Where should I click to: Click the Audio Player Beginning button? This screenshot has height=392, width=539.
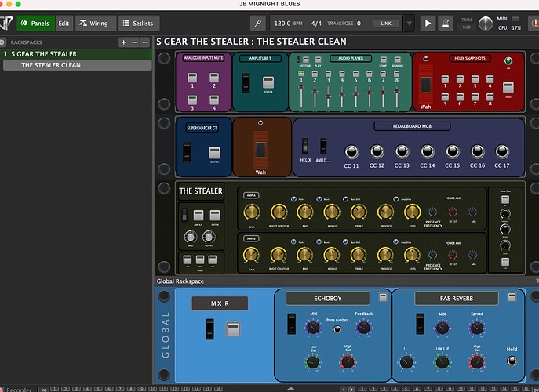point(397,60)
